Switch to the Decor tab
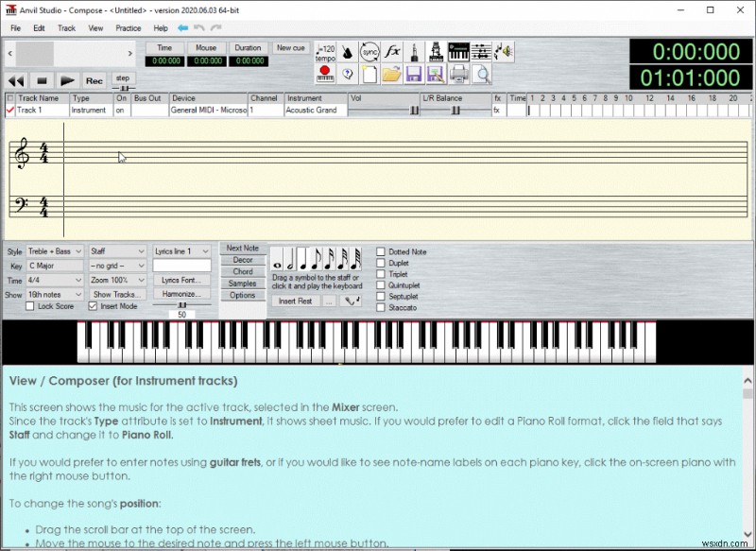The height and width of the screenshot is (551, 756). (x=243, y=260)
